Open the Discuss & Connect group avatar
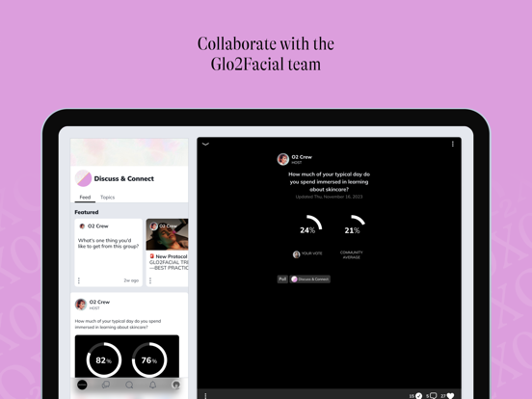Image resolution: width=532 pixels, height=399 pixels. click(83, 178)
